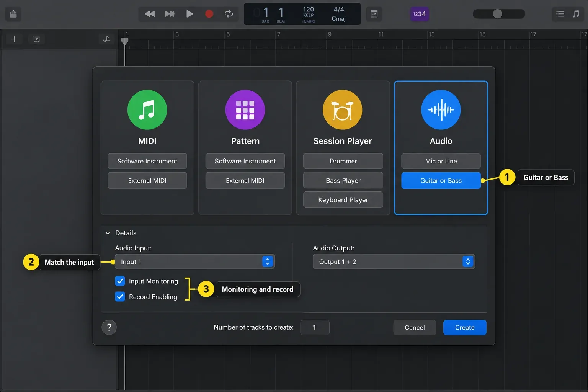
Task: Select the Guitar or Bass option
Action: pyautogui.click(x=441, y=181)
